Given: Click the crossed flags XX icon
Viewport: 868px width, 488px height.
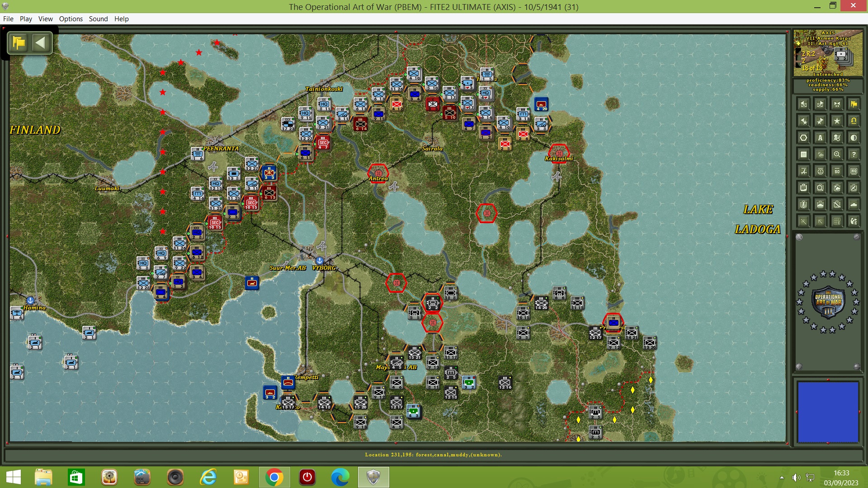Looking at the screenshot, I should tap(837, 104).
